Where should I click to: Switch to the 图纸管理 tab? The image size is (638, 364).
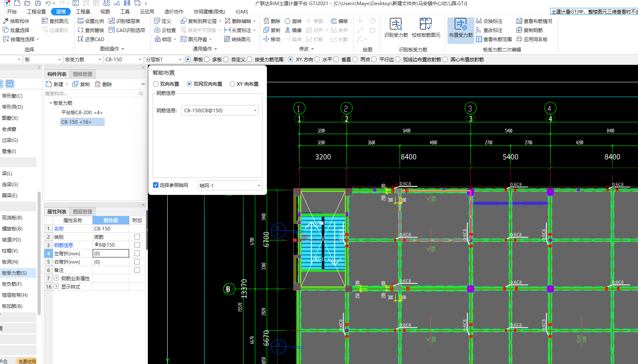[83, 74]
